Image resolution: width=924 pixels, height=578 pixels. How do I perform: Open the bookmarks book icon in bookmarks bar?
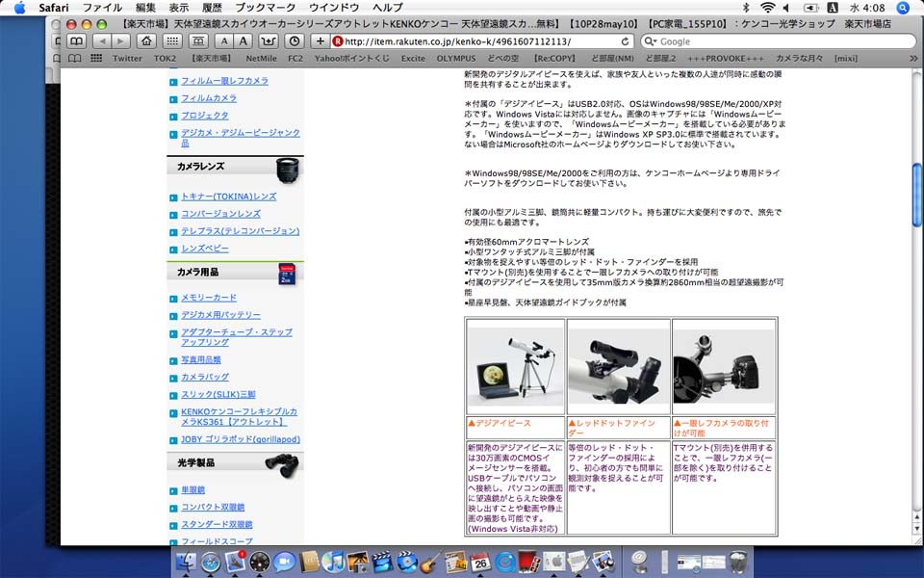click(x=74, y=58)
